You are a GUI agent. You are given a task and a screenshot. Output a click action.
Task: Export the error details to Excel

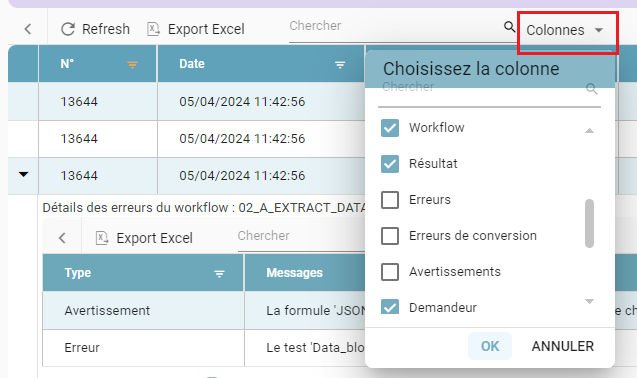[x=144, y=238]
